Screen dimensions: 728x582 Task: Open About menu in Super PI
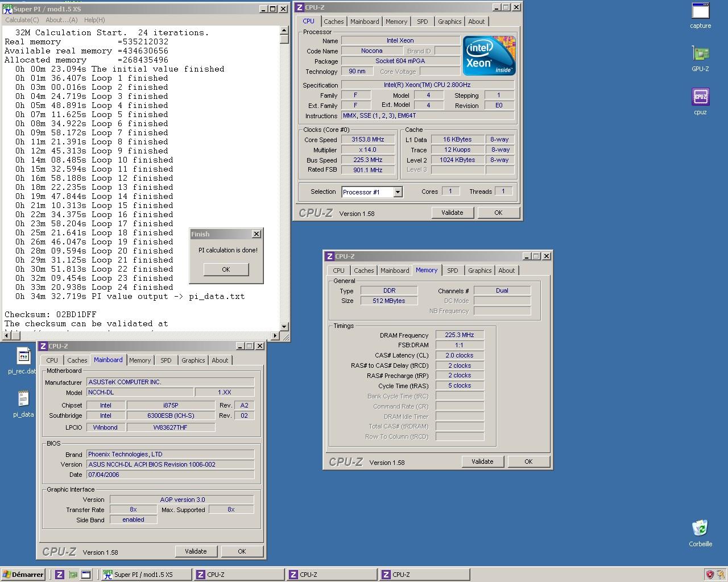click(x=61, y=20)
